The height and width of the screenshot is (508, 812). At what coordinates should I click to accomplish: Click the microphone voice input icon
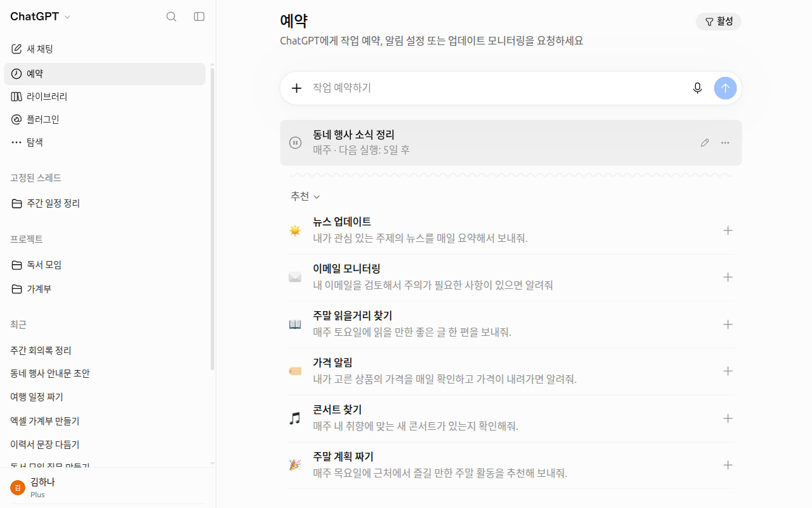pyautogui.click(x=698, y=88)
